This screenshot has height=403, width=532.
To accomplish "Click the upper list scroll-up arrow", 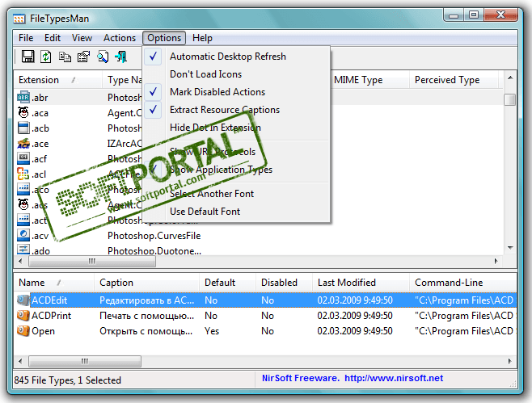I will pyautogui.click(x=510, y=78).
